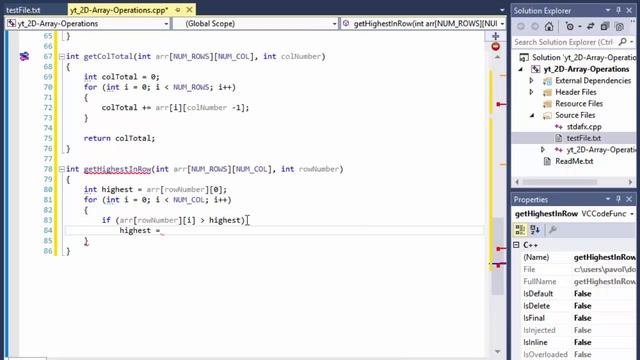Click getHighestInRow function name on line 78
This screenshot has height=360, width=640.
click(117, 169)
